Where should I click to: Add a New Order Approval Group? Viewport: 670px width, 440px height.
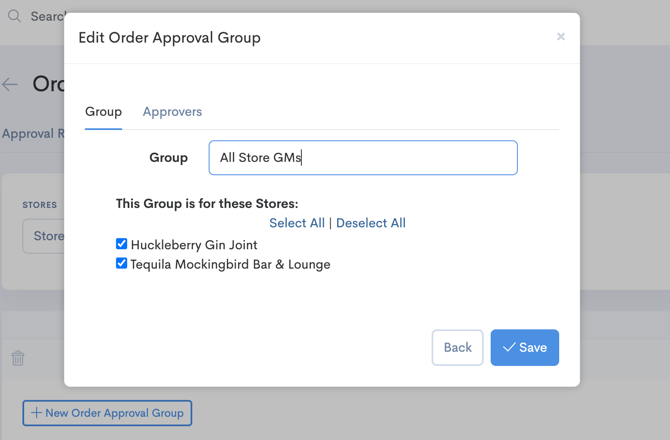pos(107,413)
